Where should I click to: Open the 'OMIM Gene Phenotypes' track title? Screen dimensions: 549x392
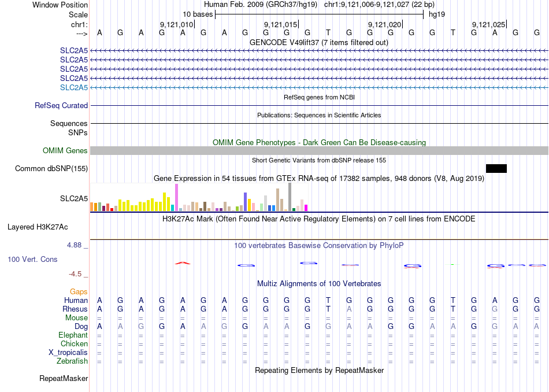click(x=319, y=143)
